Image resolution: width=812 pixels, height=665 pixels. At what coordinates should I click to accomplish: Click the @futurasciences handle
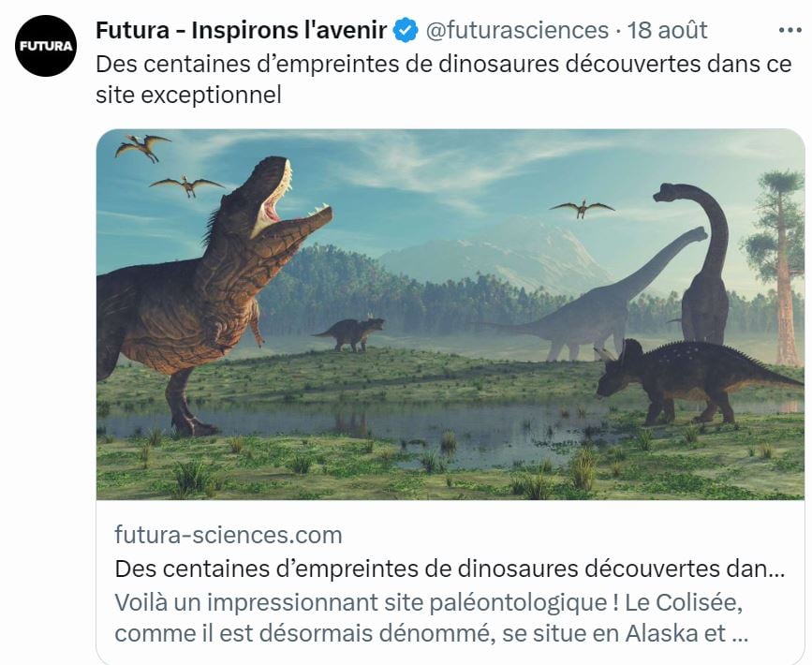pos(517,31)
